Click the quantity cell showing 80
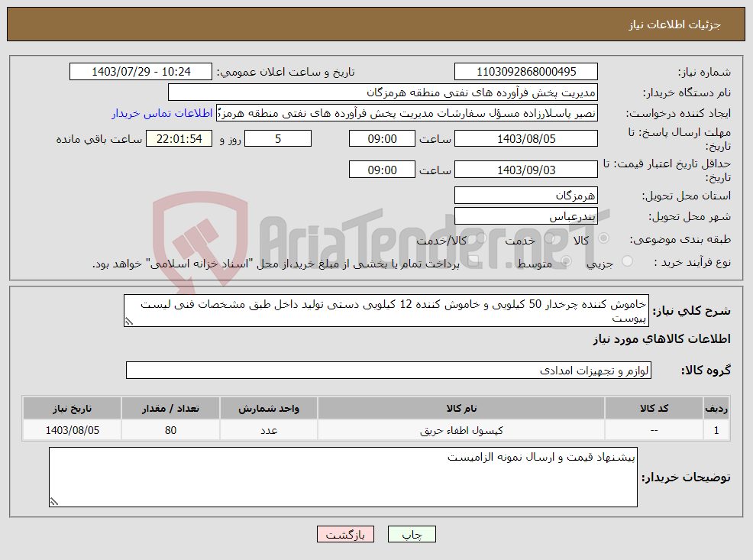This screenshot has width=753, height=560. coord(170,430)
